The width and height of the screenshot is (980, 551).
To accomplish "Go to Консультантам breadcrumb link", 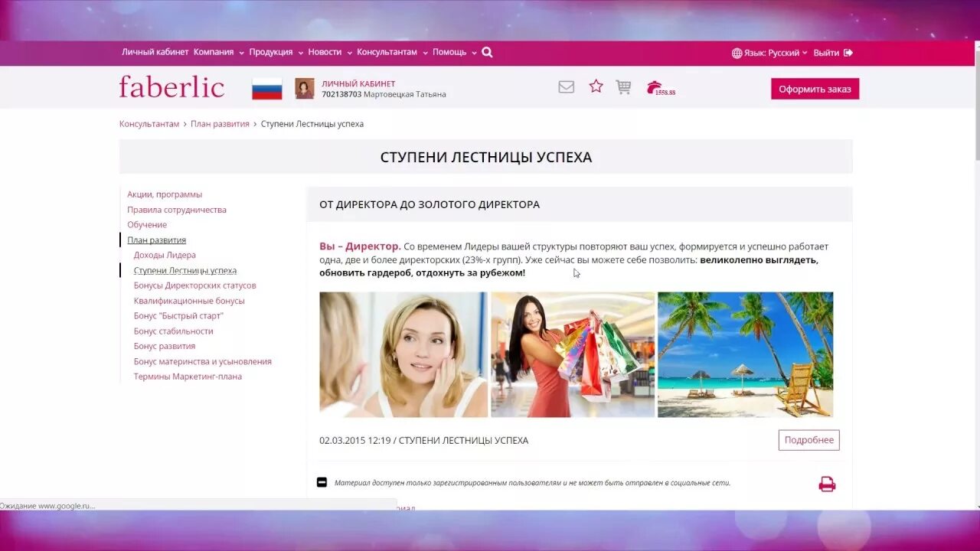I will point(149,124).
